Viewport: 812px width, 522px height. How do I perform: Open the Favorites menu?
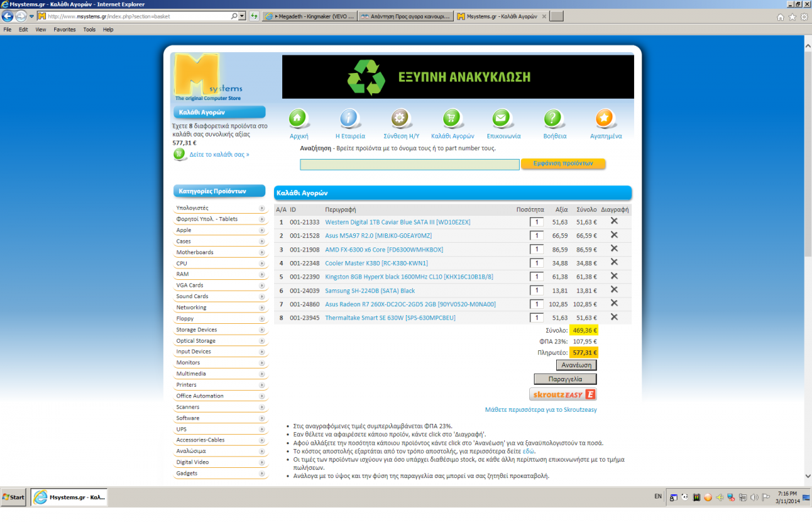[x=65, y=30]
